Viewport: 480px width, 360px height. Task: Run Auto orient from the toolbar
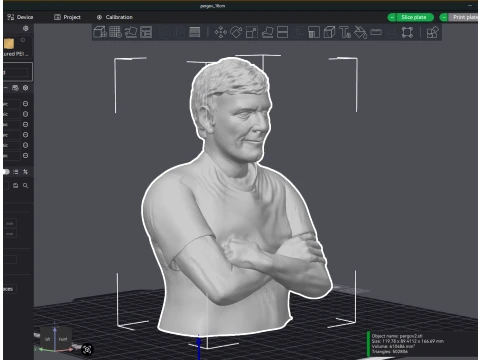point(131,32)
